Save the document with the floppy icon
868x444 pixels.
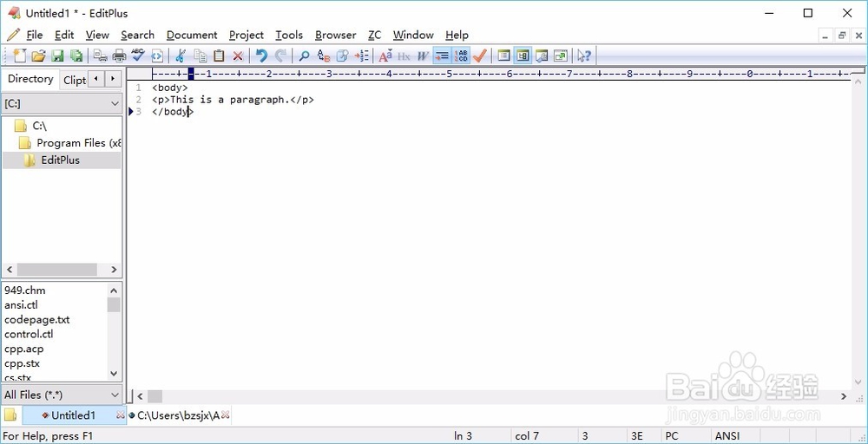(x=57, y=55)
